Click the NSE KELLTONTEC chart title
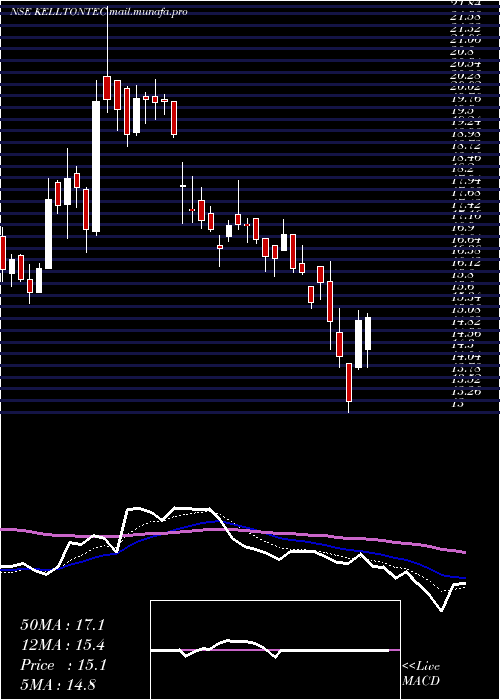This screenshot has height=700, width=500. [58, 12]
